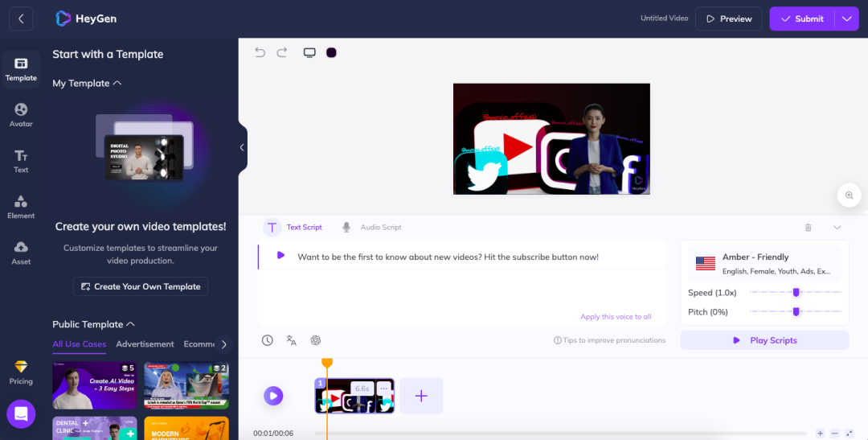Viewport: 868px width, 440px height.
Task: Open the Avatar panel in sidebar
Action: (x=21, y=115)
